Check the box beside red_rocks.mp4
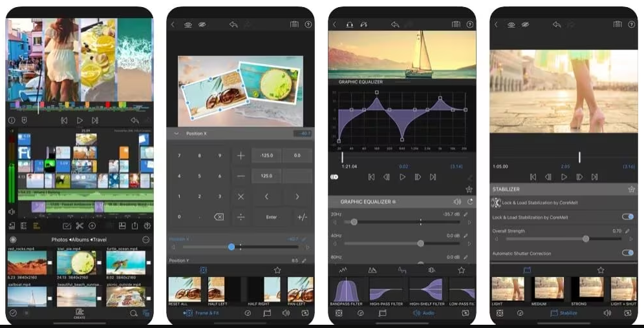 (x=50, y=263)
